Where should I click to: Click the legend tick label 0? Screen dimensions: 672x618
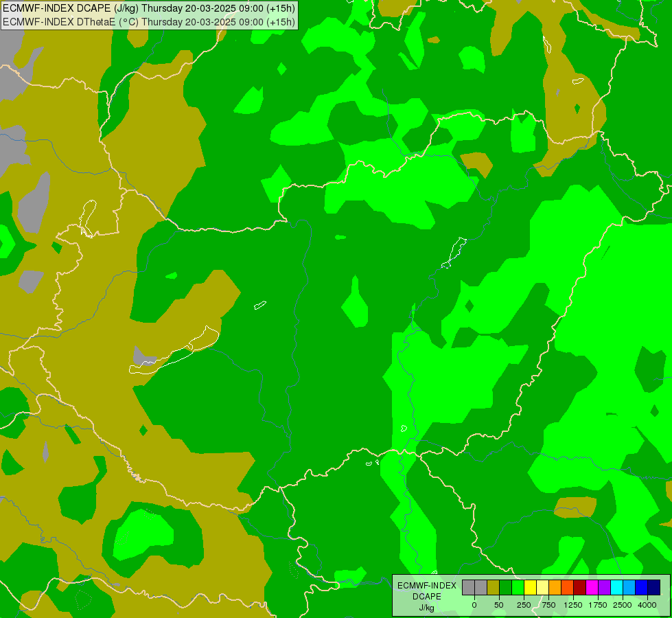pyautogui.click(x=474, y=605)
